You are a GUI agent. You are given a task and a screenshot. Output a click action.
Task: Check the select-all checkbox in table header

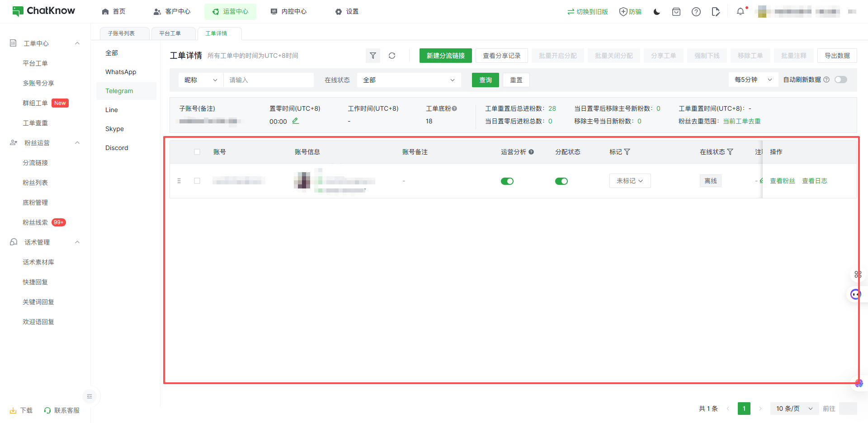tap(197, 152)
